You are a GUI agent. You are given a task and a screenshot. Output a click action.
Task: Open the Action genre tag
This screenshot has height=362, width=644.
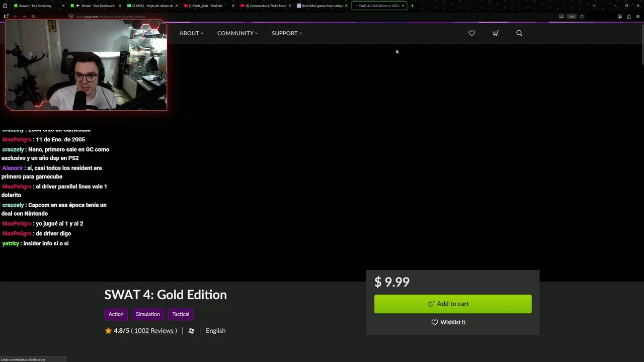click(116, 314)
